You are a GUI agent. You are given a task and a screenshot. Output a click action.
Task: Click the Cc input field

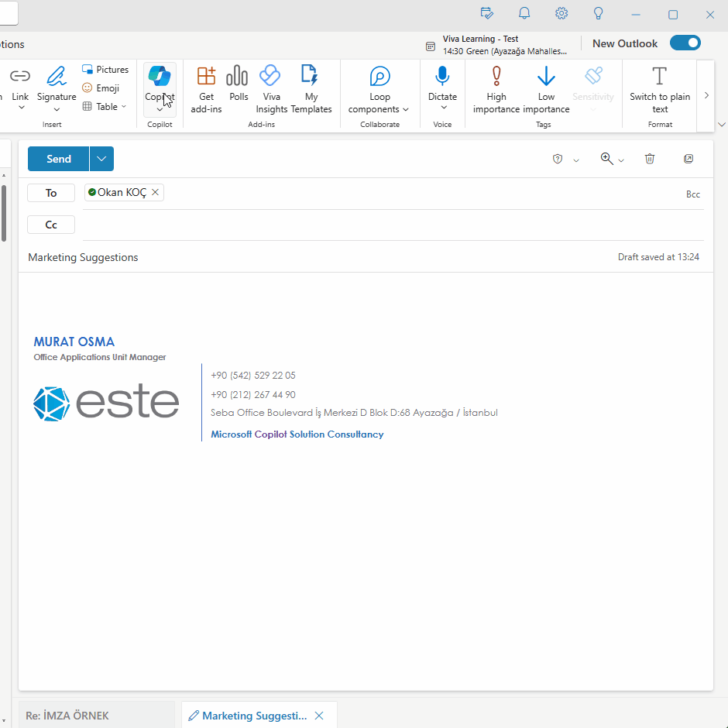coord(393,225)
